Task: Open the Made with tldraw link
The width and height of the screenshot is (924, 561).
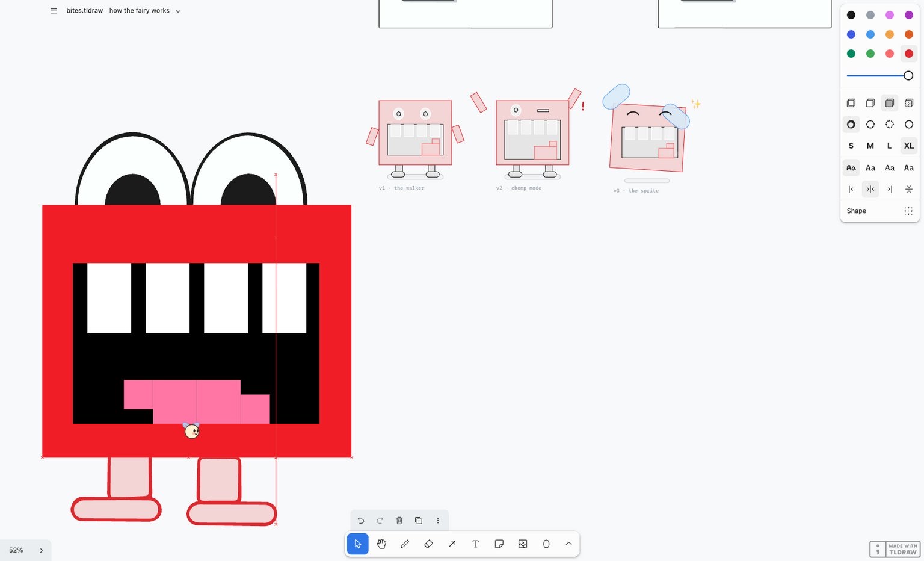Action: [895, 549]
